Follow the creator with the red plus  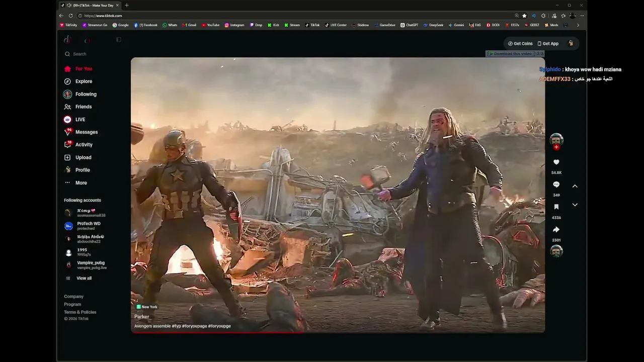click(556, 147)
